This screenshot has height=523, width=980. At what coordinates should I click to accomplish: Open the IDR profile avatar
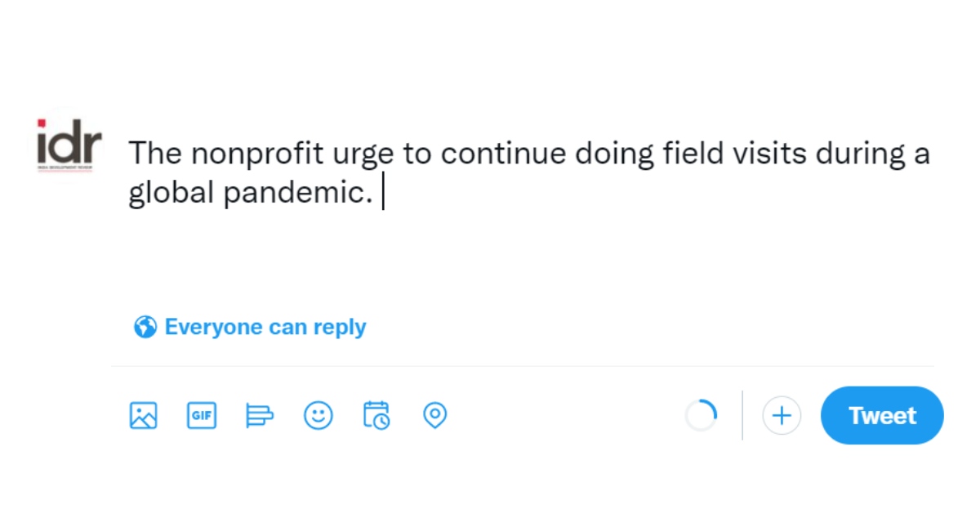69,145
